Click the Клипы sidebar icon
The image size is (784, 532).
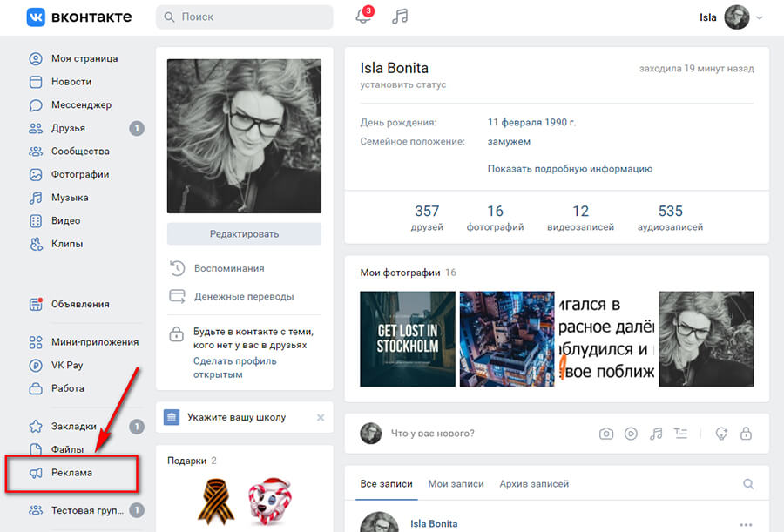click(36, 244)
